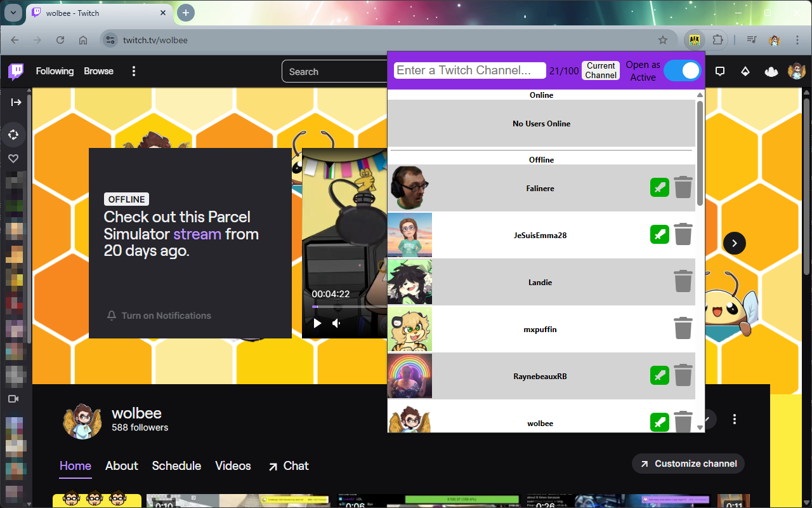Click the camera icon in the sidebar
812x508 pixels.
(13, 399)
